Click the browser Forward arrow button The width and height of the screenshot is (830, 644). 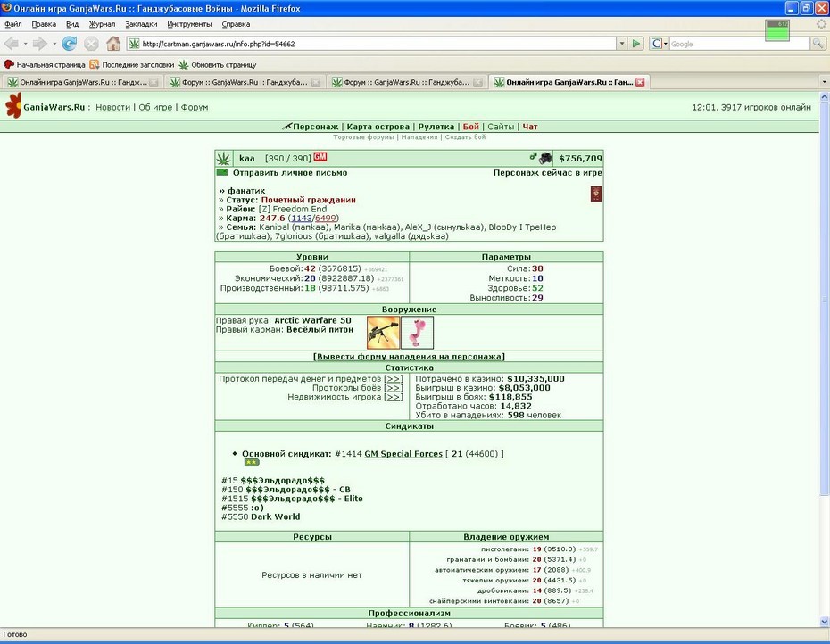39,44
